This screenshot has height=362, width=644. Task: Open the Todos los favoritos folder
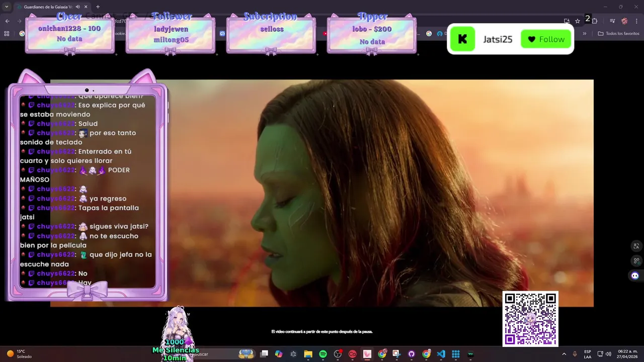(619, 34)
